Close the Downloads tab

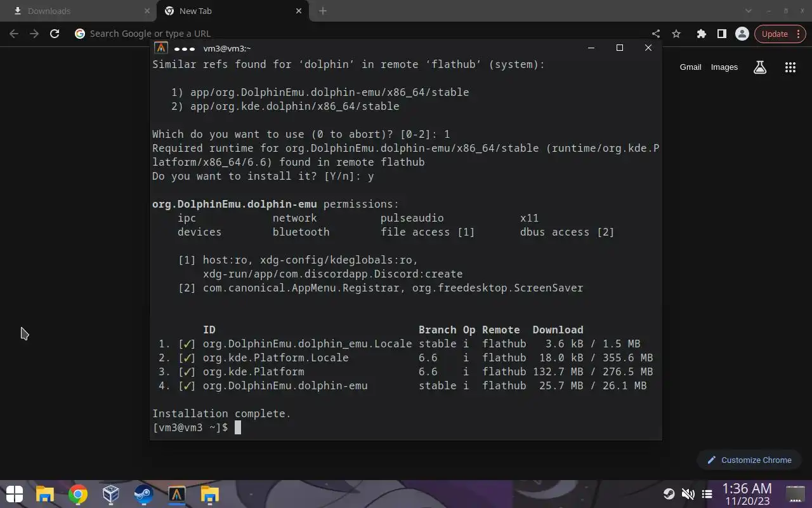(x=147, y=11)
